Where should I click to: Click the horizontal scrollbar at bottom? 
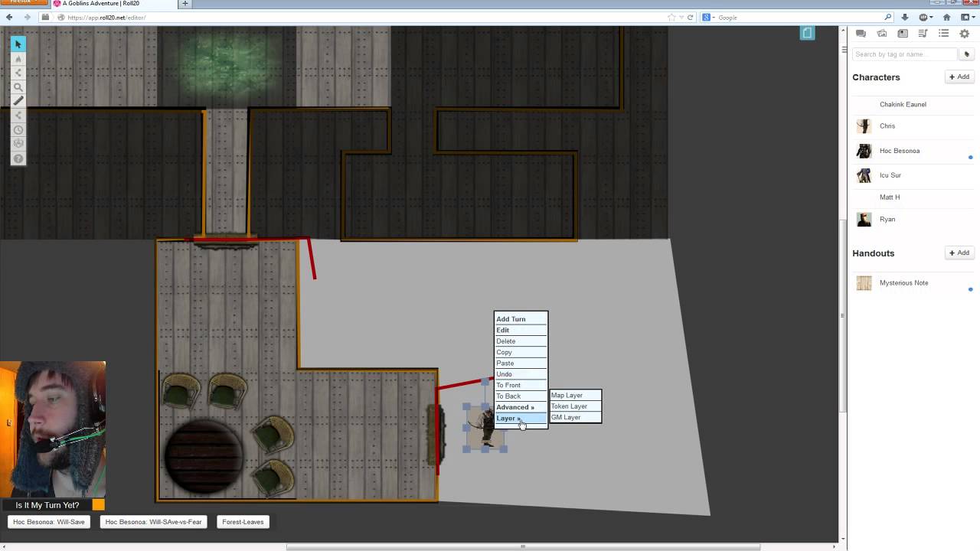click(523, 547)
